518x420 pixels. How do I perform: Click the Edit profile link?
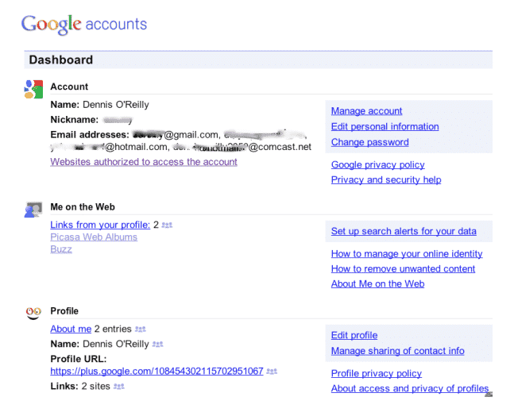[x=354, y=335]
